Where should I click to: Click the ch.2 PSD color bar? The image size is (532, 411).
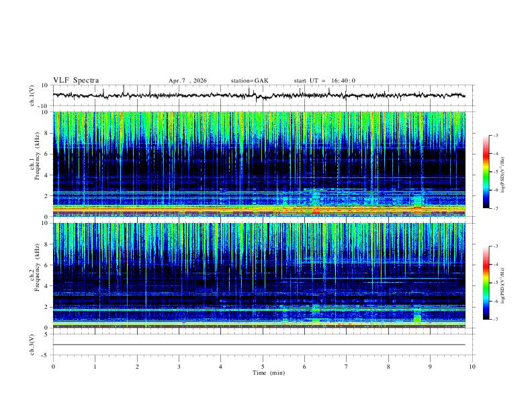[486, 283]
